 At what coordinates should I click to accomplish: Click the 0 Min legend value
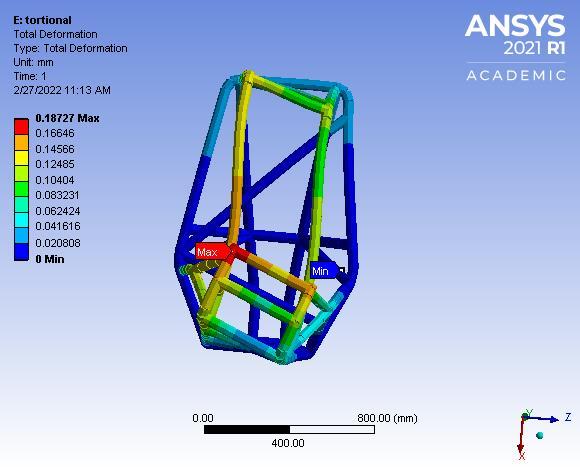(x=50, y=259)
